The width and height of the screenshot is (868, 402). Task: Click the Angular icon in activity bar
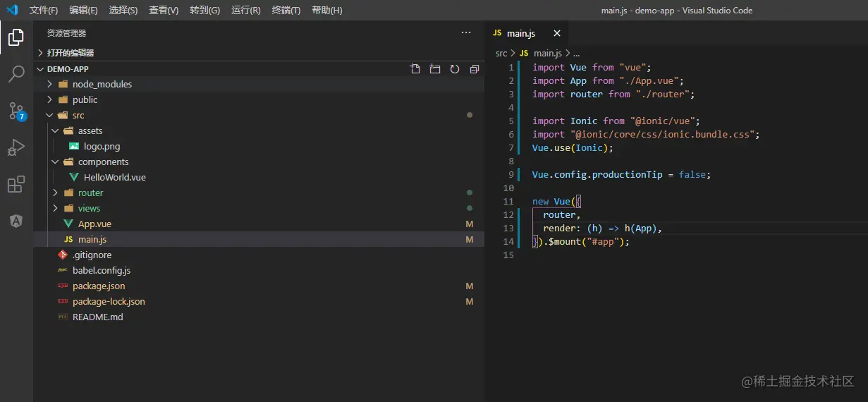[x=16, y=221]
